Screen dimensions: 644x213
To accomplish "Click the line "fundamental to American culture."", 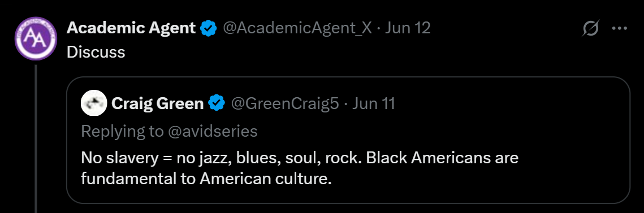I will click(206, 179).
